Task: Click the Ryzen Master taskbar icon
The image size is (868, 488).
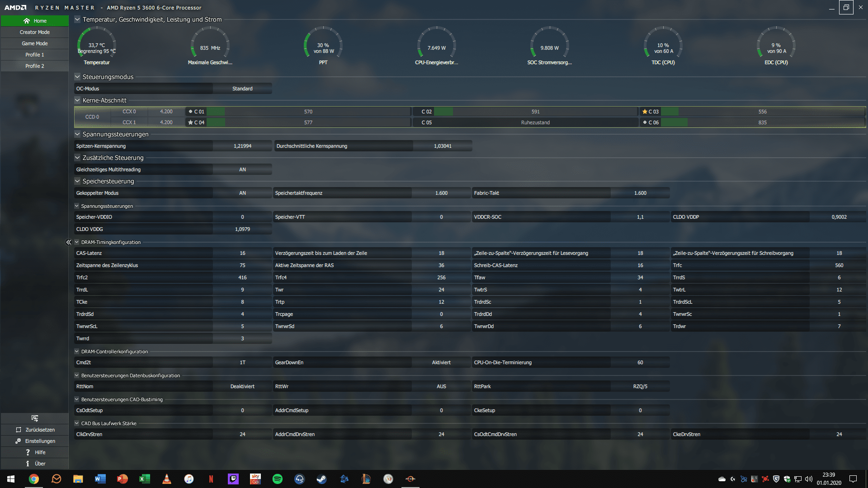Action: [410, 479]
